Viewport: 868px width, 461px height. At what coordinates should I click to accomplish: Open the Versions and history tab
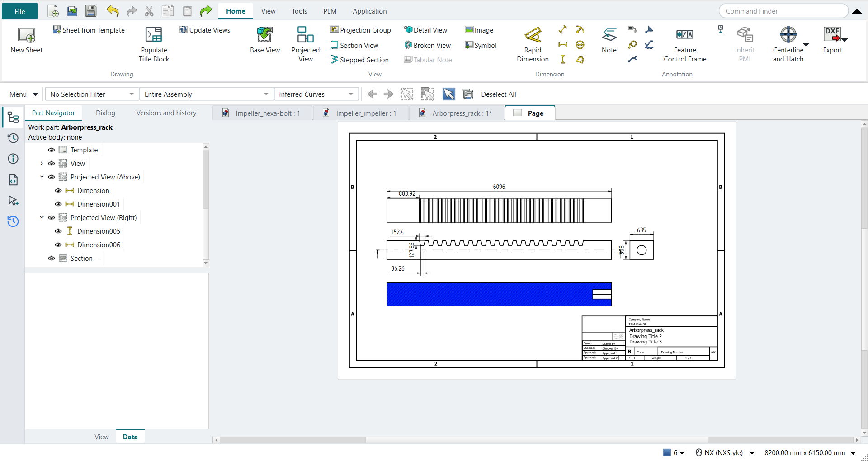[166, 113]
